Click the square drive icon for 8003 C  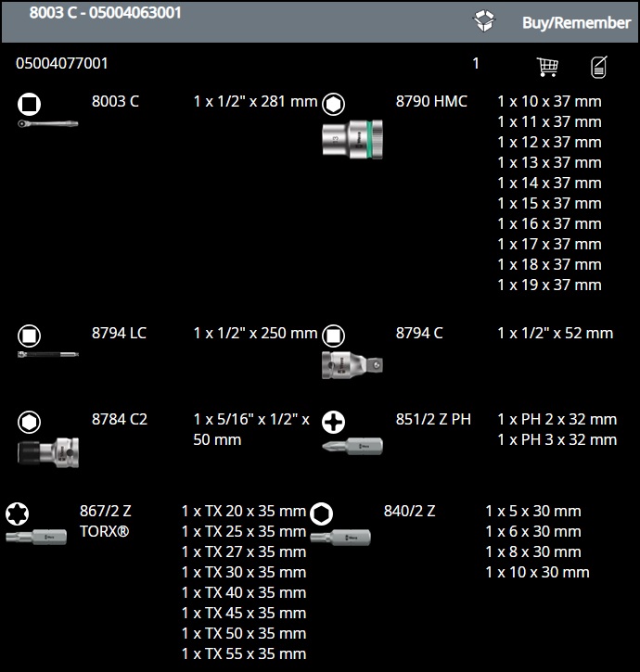29,104
